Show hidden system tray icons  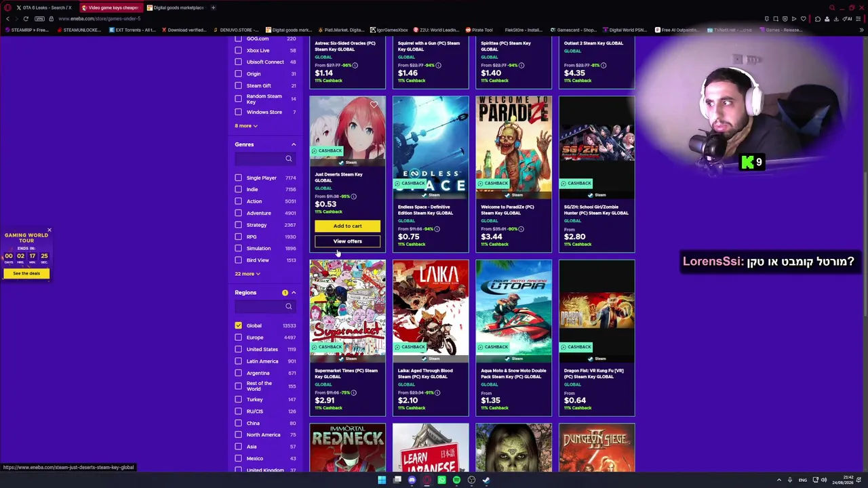778,480
